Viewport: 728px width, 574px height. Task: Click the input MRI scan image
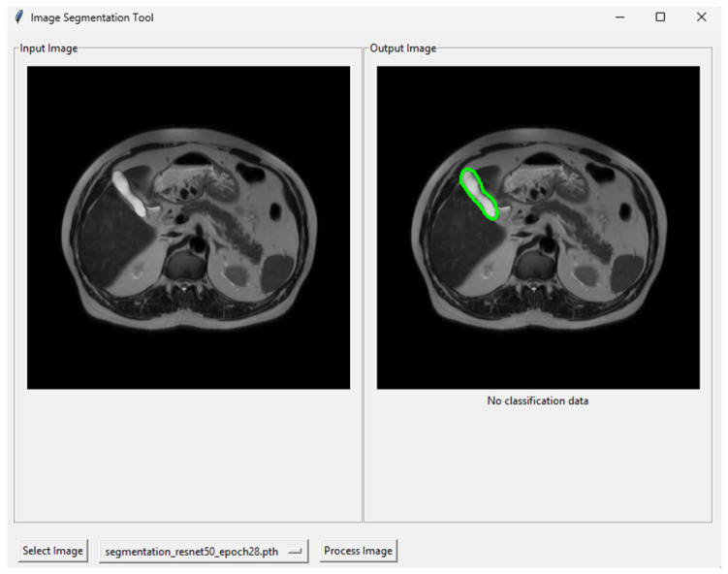(x=188, y=228)
